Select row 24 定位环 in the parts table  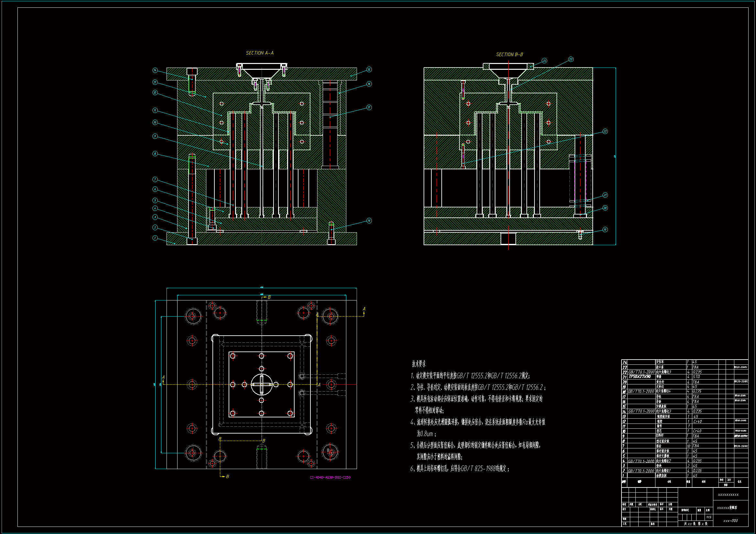[660, 362]
